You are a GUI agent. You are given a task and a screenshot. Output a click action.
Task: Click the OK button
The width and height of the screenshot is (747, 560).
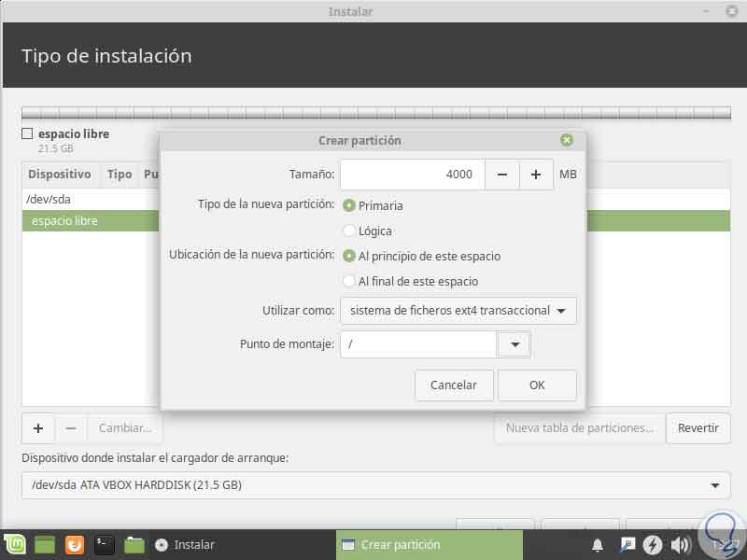coord(537,385)
